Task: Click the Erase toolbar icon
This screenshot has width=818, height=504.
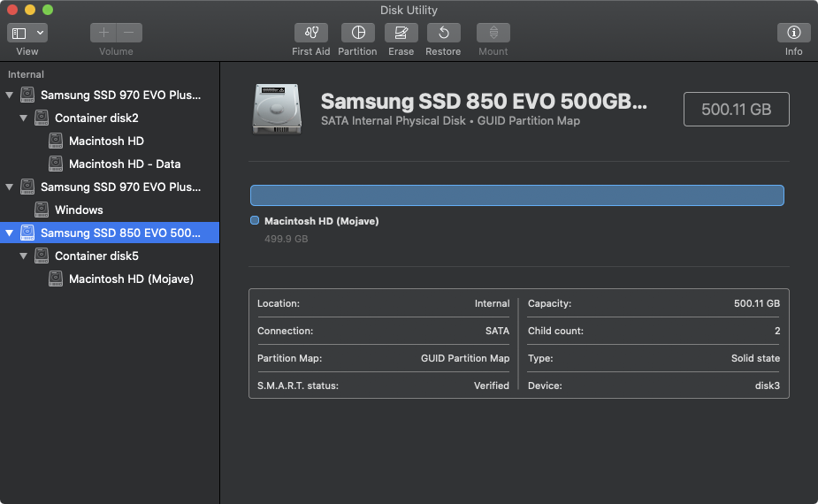Action: click(x=401, y=33)
